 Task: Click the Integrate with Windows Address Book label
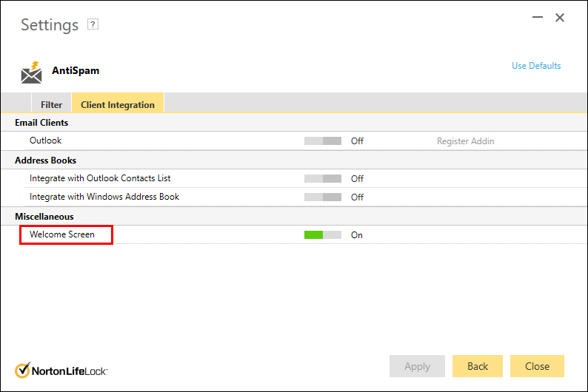click(x=104, y=197)
